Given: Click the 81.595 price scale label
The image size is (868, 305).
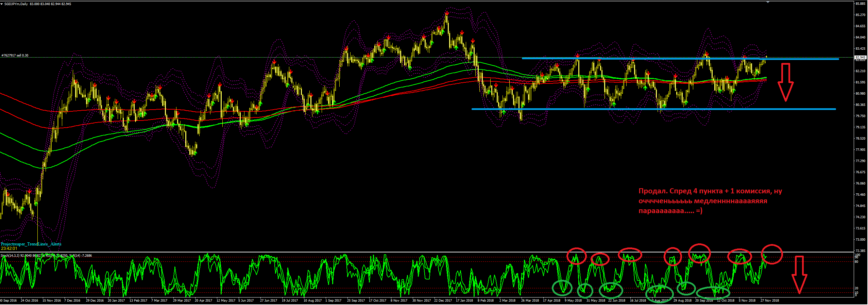Looking at the screenshot, I should (860, 82).
